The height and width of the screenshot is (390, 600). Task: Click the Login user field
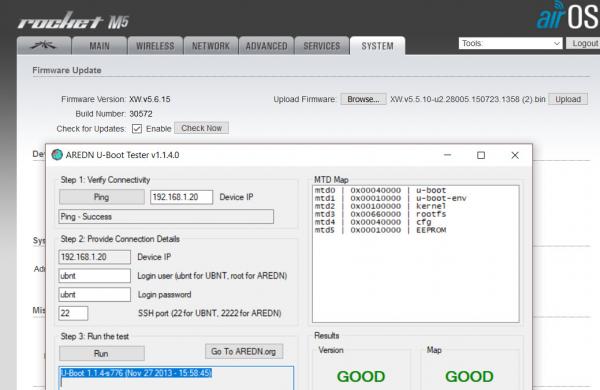pos(95,276)
